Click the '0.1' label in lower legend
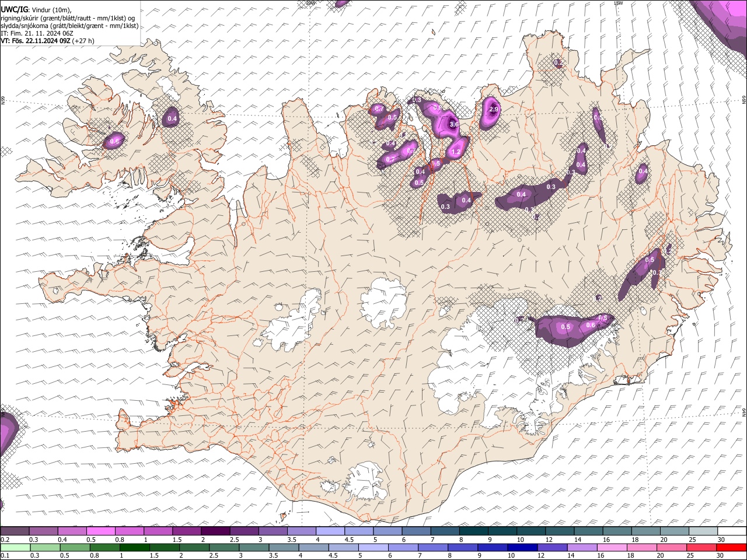 [5, 556]
